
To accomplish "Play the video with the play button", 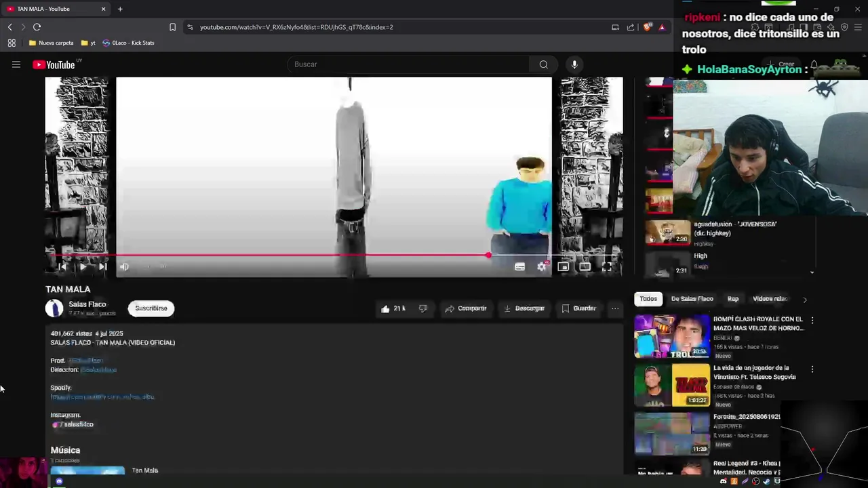I will (x=83, y=267).
